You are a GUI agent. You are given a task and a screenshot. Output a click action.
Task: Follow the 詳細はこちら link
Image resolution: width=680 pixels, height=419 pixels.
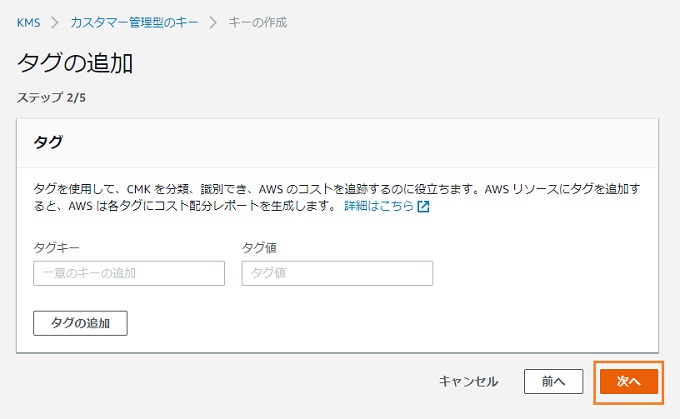point(379,206)
